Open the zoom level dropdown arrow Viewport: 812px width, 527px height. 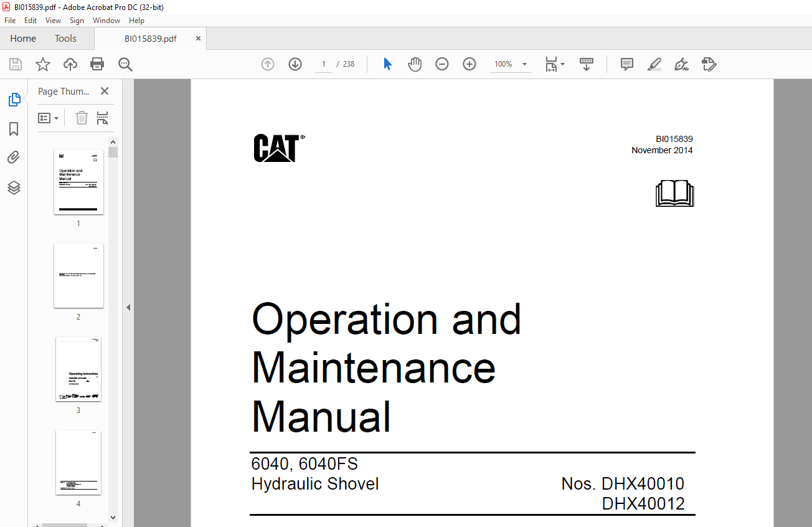[524, 64]
